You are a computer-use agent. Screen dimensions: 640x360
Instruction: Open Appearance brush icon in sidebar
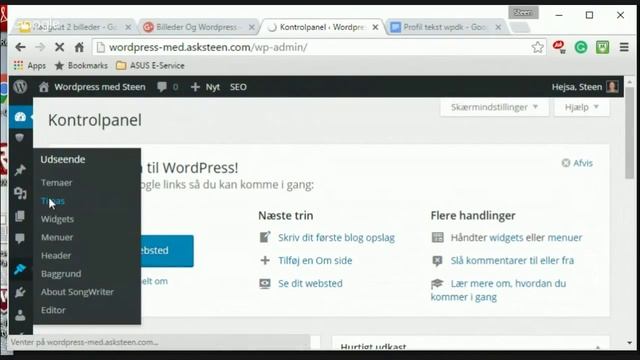click(20, 269)
